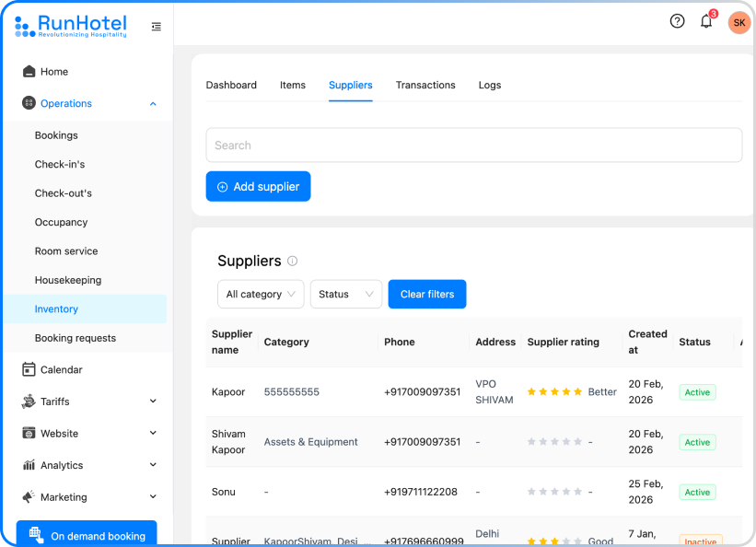The width and height of the screenshot is (756, 547).
Task: Click the Operations grid icon
Action: (29, 103)
